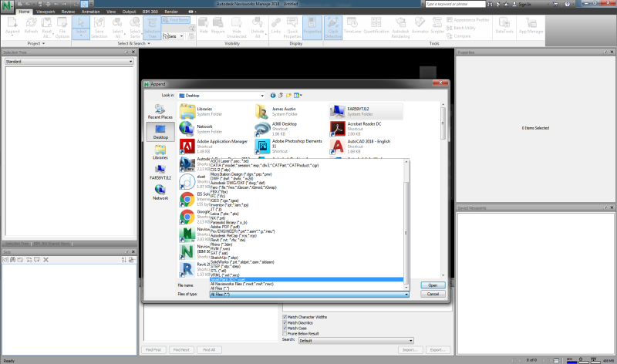Toggle Prune Below Result checkbox
Screen dimensions: 617x364
(x=285, y=334)
